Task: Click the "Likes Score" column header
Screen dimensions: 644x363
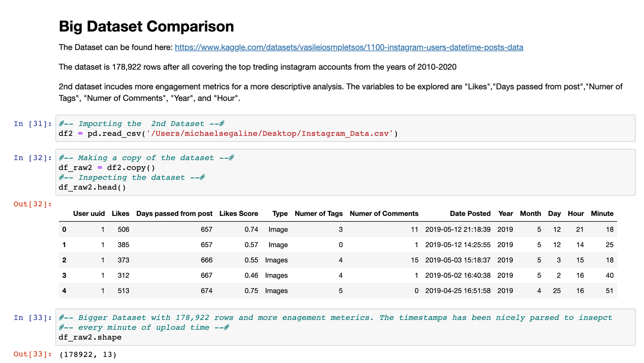Action: click(238, 213)
